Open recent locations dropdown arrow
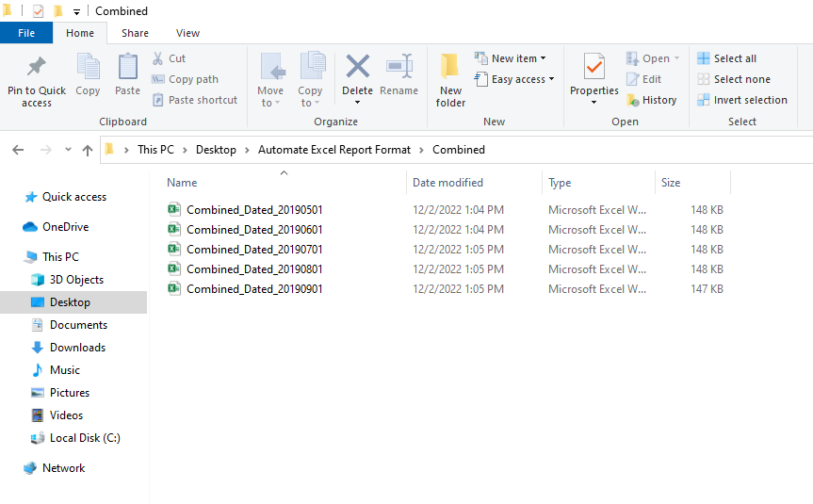The image size is (813, 504). [68, 150]
